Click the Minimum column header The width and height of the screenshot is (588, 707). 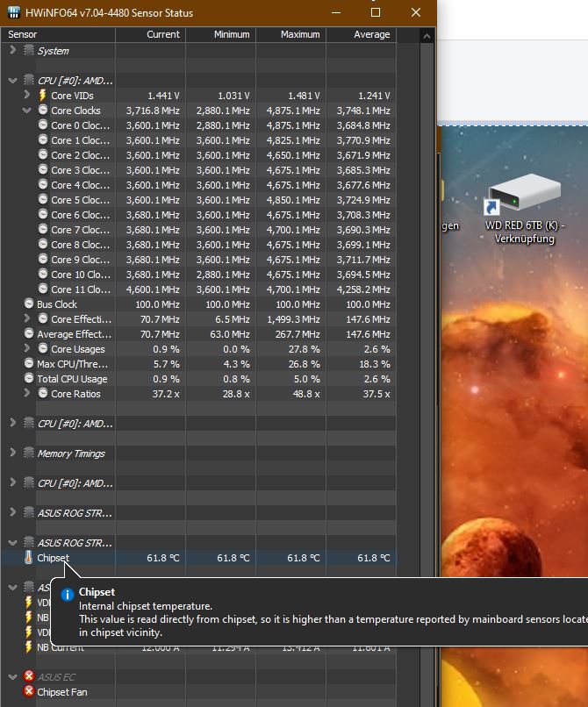(221, 34)
